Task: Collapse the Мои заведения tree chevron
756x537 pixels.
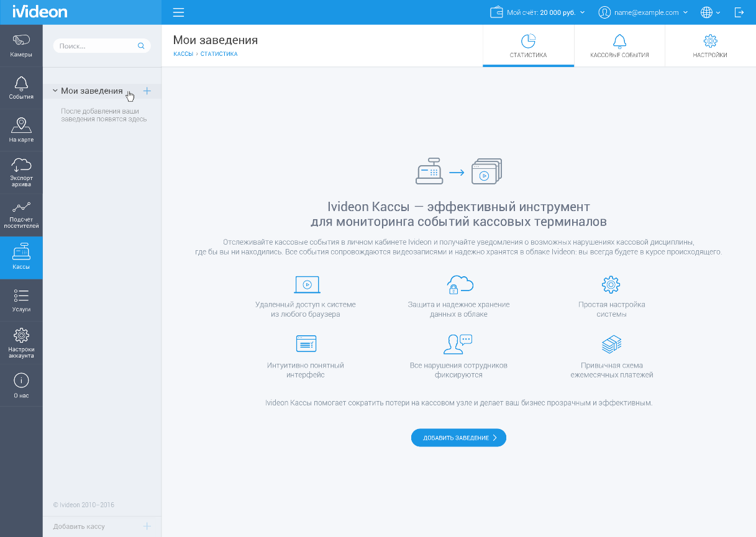Action: click(55, 91)
